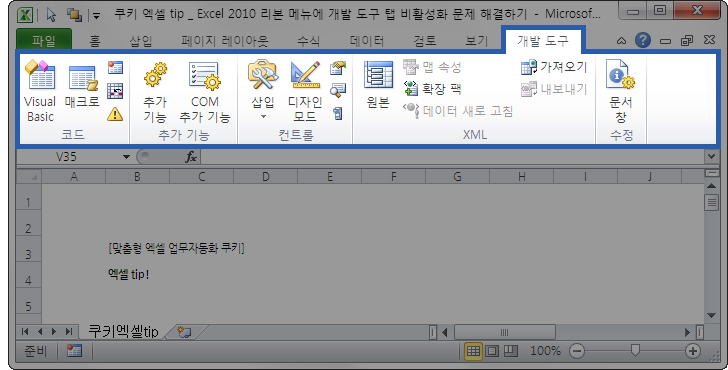Click 확장 팩 (Expansion Packs)
728x370 pixels.
[x=432, y=89]
